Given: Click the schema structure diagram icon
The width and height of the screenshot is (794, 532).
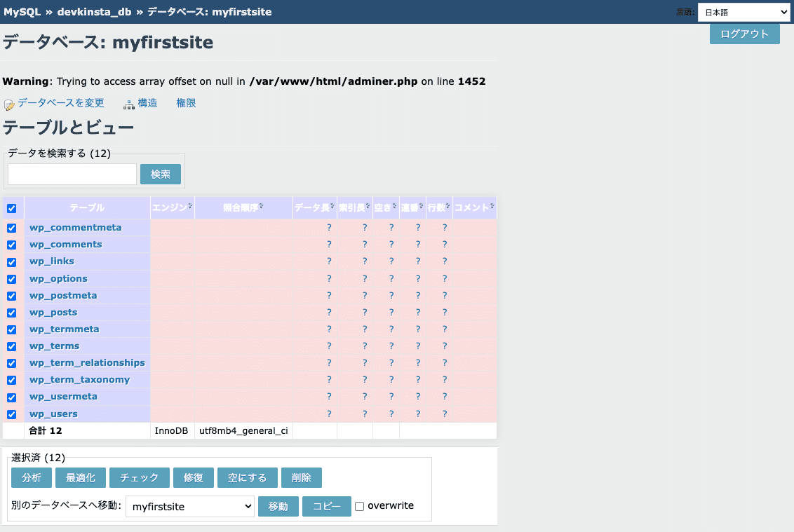Looking at the screenshot, I should point(129,104).
